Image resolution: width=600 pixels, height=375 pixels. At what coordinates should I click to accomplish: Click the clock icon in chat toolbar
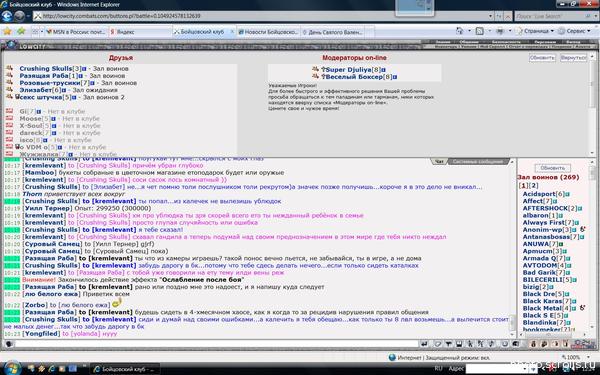(x=505, y=344)
